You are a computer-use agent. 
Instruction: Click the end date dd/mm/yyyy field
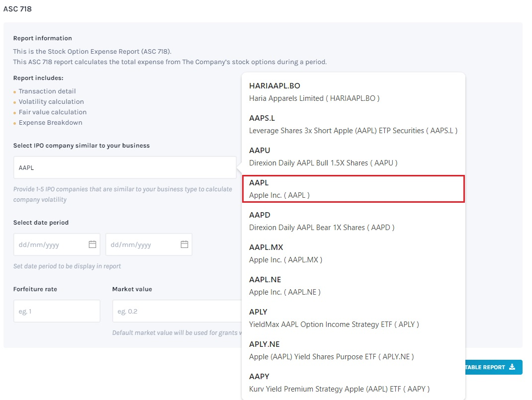coord(149,244)
